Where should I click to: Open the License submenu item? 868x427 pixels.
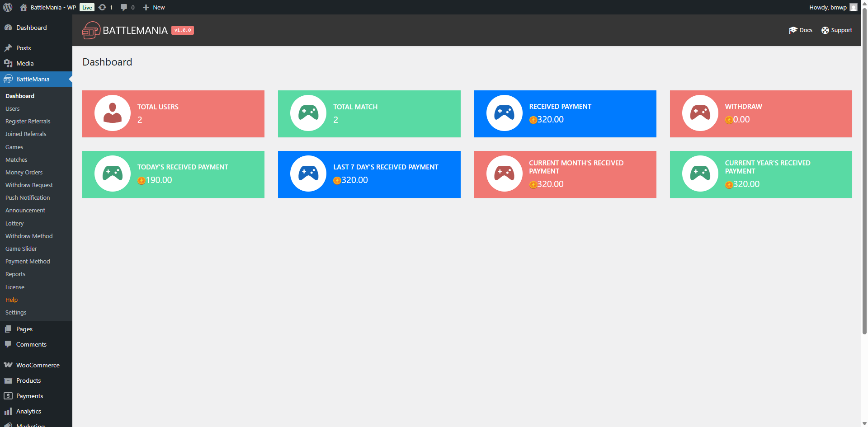pos(15,287)
